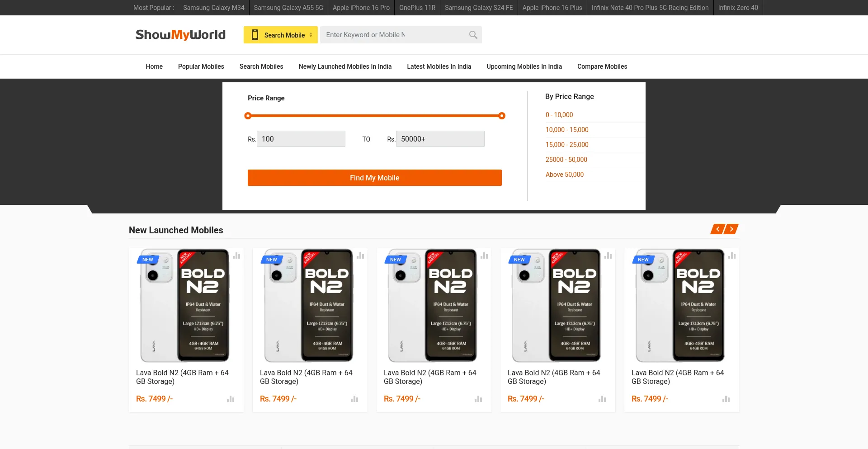Open popular link Infinix Zero 40
This screenshot has height=449, width=868.
click(x=738, y=8)
